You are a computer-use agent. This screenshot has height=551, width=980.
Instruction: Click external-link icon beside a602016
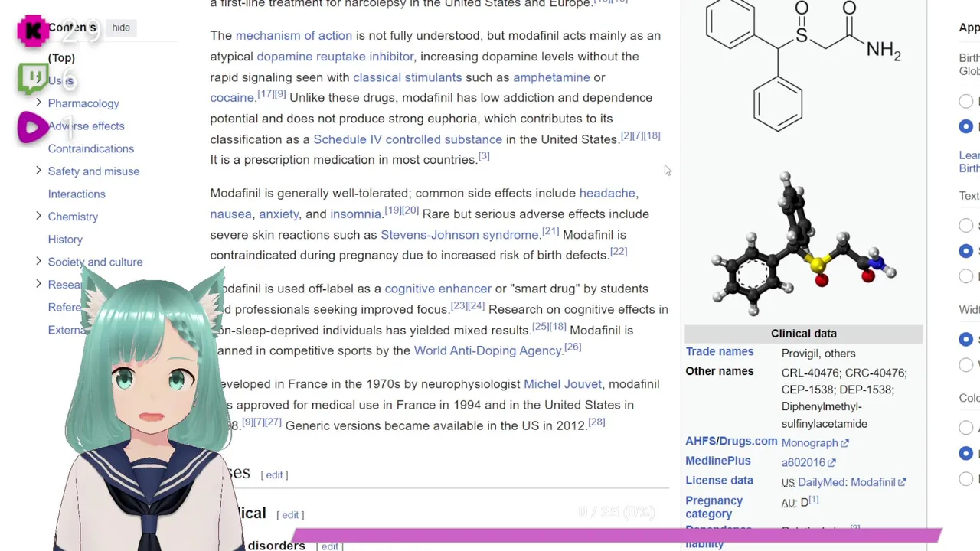tap(832, 463)
